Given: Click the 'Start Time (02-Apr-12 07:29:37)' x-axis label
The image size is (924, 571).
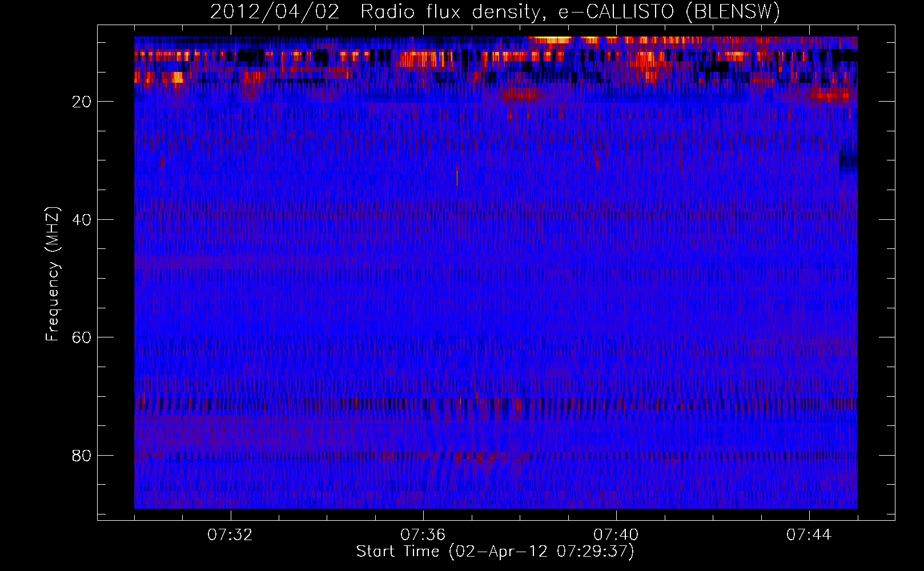Looking at the screenshot, I should pyautogui.click(x=495, y=552).
